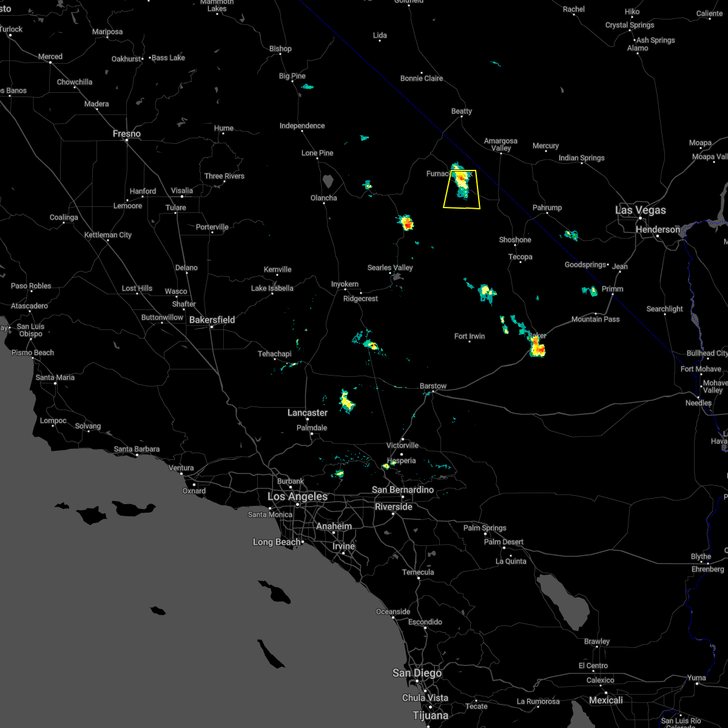Click the Riverside label
Screen dimensions: 728x728
(x=393, y=507)
